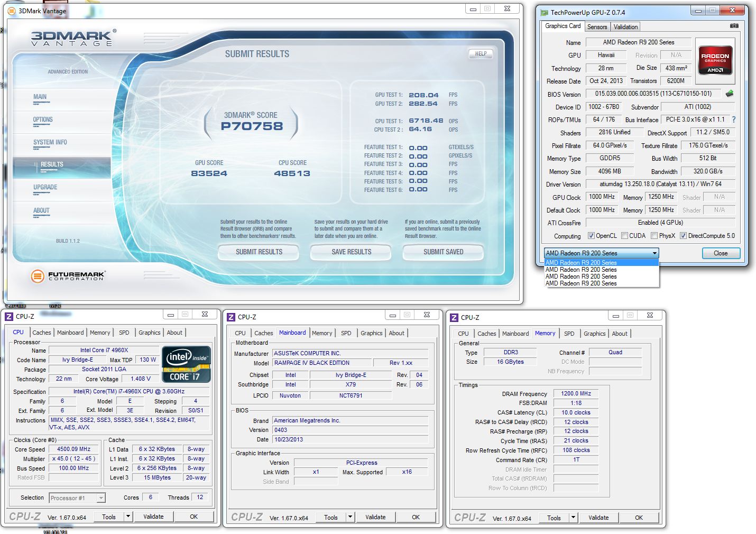Click the CPU score value 48513
The image size is (756, 534).
(292, 173)
